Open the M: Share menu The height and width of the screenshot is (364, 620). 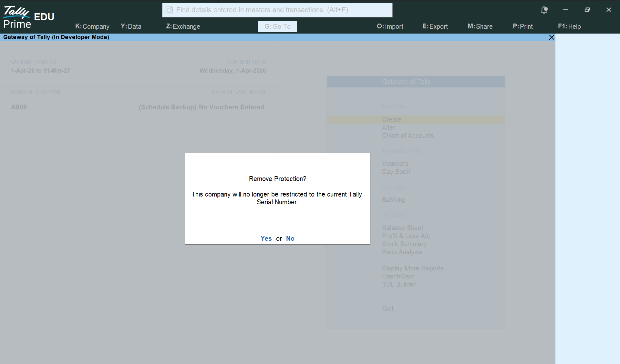(x=480, y=26)
